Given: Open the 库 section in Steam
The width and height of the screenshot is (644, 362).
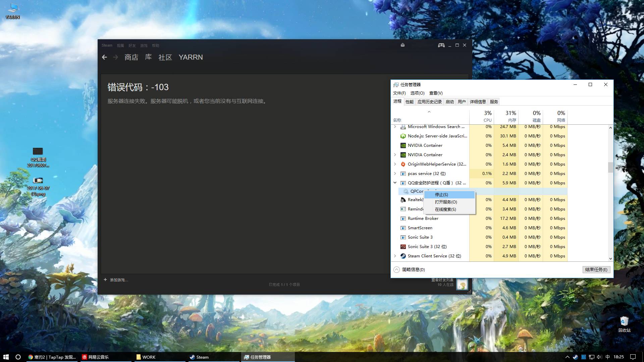Looking at the screenshot, I should click(x=148, y=57).
